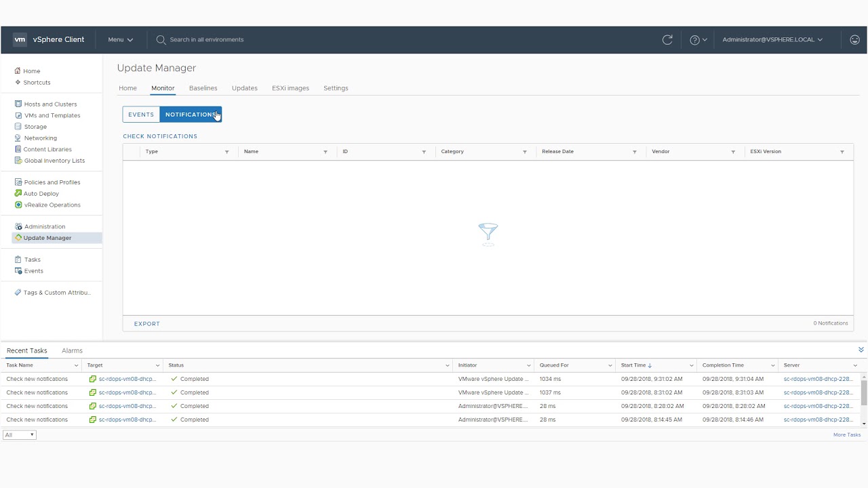
Task: Click the EXPORT button
Action: point(147,324)
